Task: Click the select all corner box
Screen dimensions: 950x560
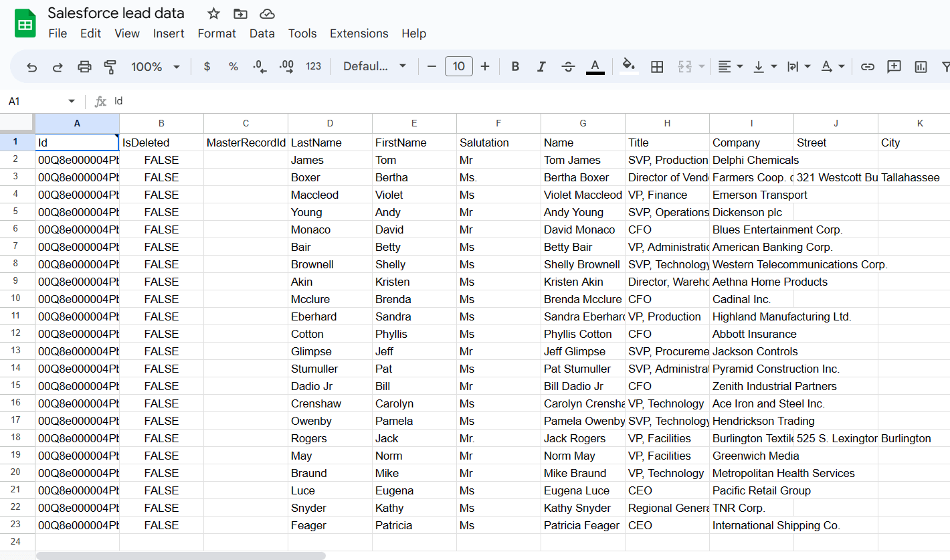Action: 17,123
